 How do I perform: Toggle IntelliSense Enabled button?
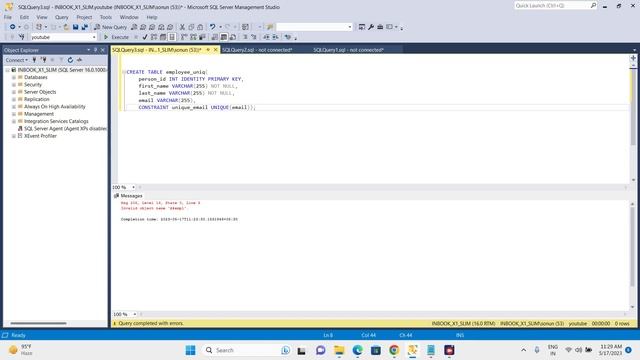172,37
